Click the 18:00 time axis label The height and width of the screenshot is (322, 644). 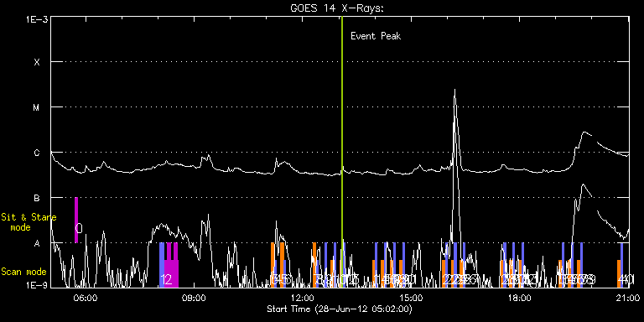[519, 299]
